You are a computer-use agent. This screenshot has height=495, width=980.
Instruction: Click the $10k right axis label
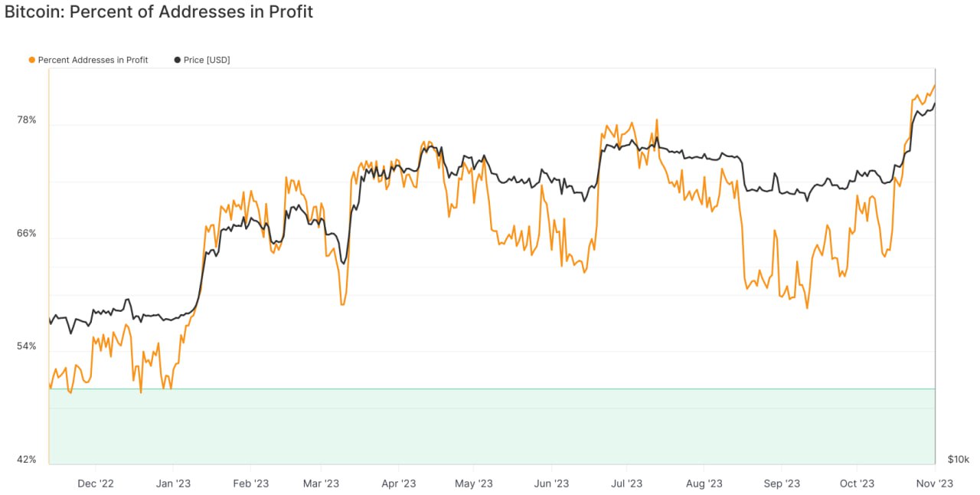(959, 460)
